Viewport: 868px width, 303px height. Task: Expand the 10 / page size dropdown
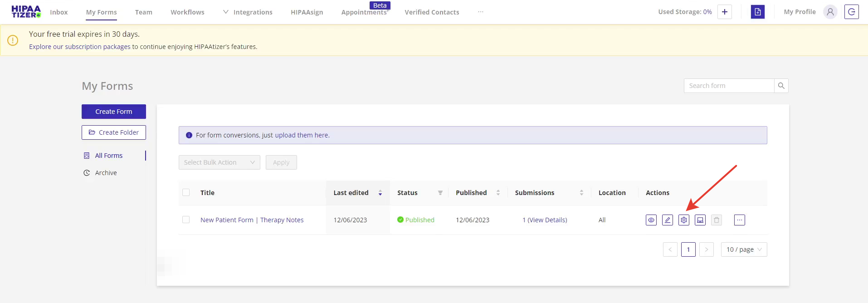pyautogui.click(x=744, y=249)
